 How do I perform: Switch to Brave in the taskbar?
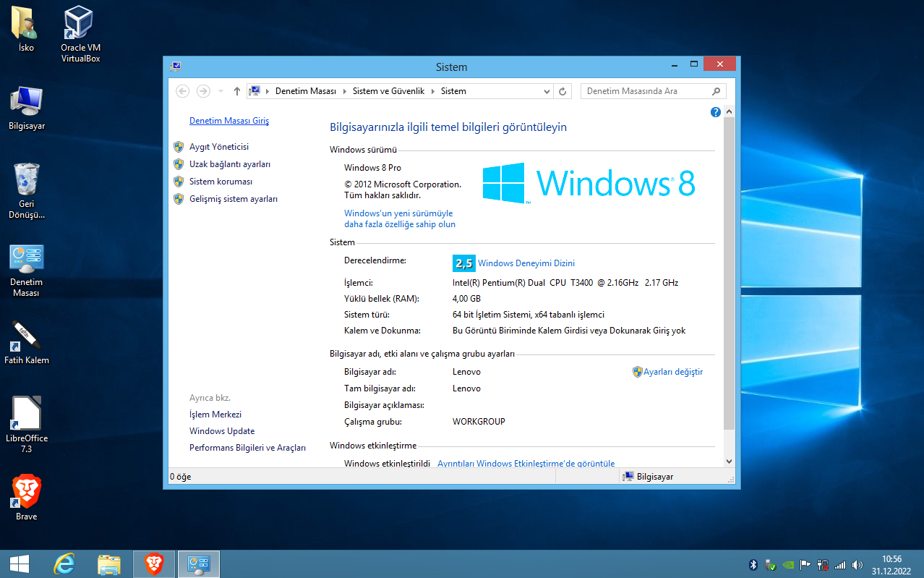153,564
